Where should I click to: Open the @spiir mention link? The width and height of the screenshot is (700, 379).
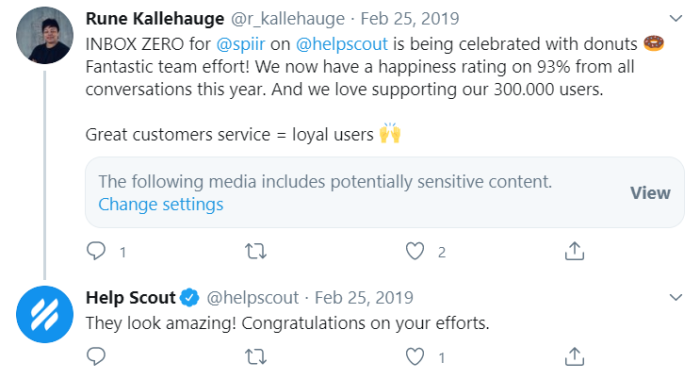click(x=241, y=44)
